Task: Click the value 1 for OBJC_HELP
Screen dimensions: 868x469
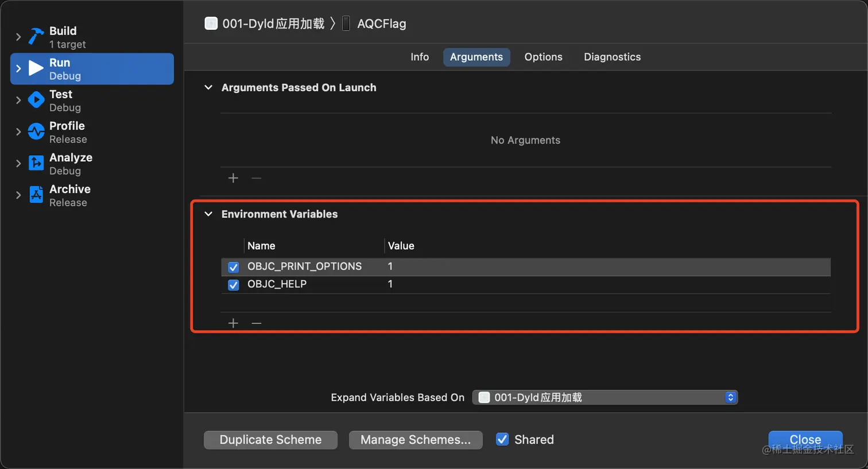Action: tap(390, 284)
